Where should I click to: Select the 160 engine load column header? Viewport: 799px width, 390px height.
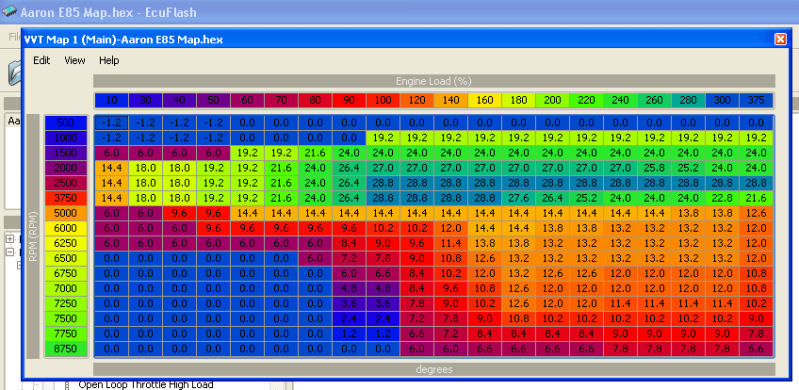pyautogui.click(x=485, y=100)
